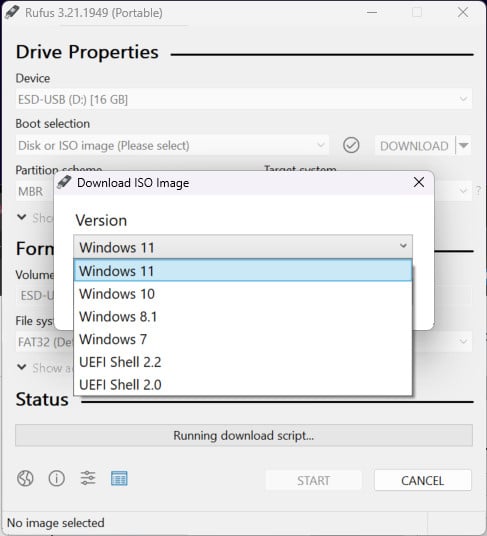The width and height of the screenshot is (487, 536).
Task: Click the status progress bar
Action: [x=244, y=435]
